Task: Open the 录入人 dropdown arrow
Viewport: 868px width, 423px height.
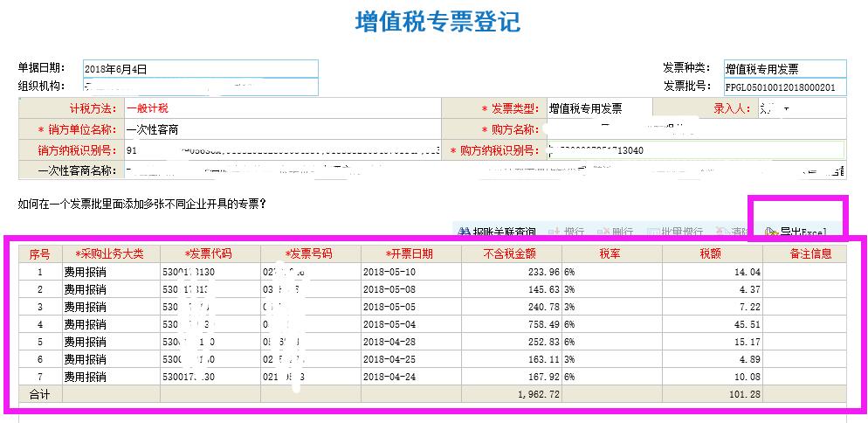Action: click(x=786, y=109)
